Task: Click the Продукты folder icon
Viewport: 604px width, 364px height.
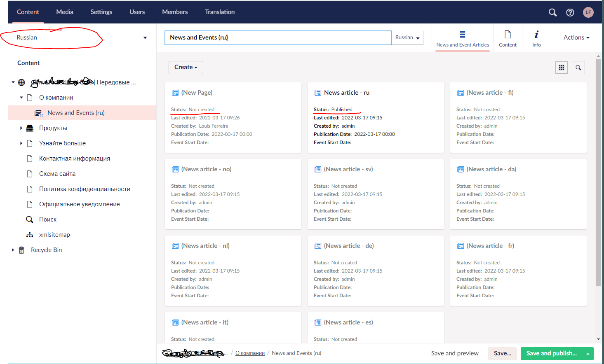Action: click(x=30, y=128)
